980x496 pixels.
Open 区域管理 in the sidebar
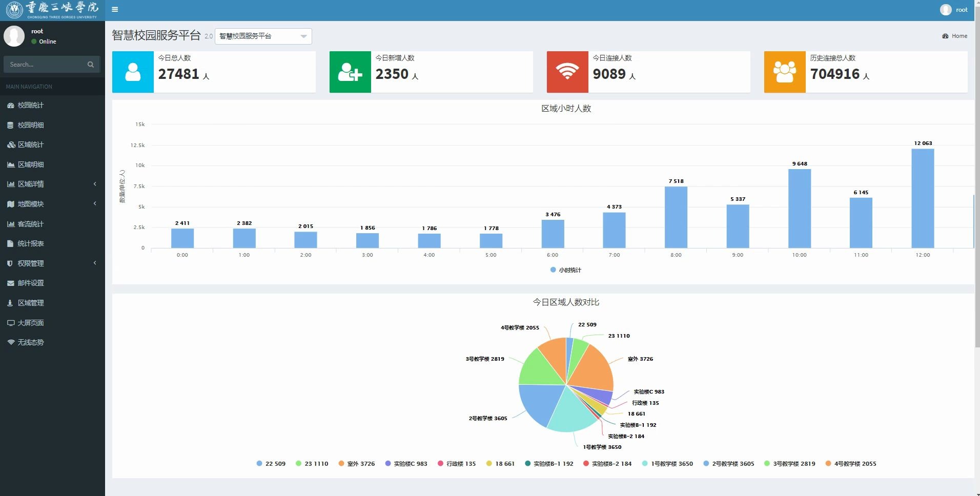(52, 303)
